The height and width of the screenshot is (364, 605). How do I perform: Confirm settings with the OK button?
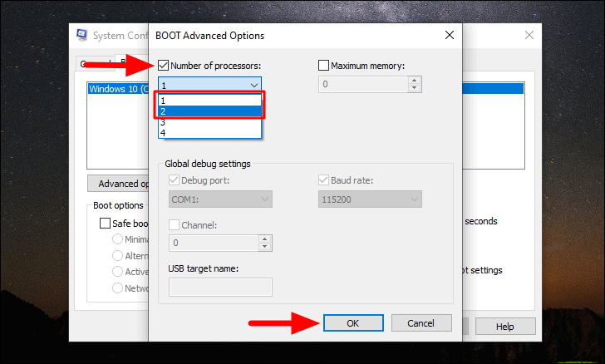(x=353, y=322)
